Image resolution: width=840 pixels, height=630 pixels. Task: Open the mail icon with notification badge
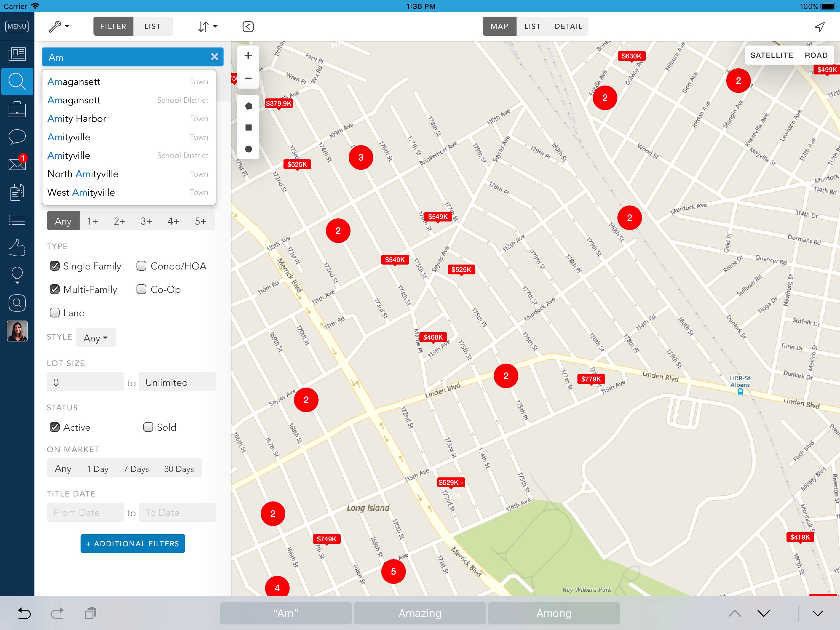click(x=17, y=164)
